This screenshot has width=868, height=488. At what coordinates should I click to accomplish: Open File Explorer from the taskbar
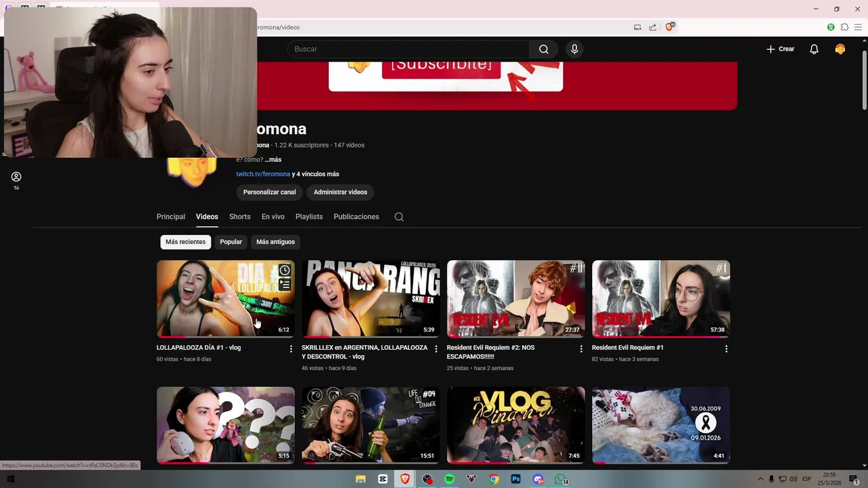361,479
